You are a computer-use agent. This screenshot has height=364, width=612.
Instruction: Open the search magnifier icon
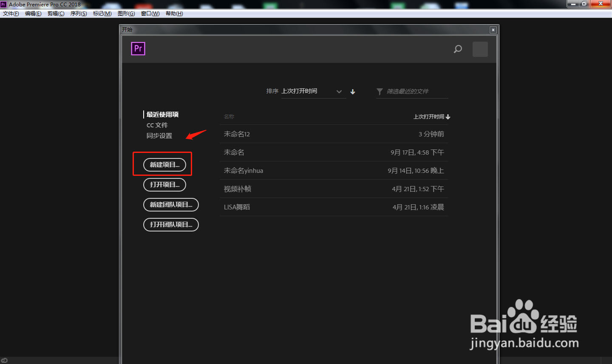click(458, 49)
